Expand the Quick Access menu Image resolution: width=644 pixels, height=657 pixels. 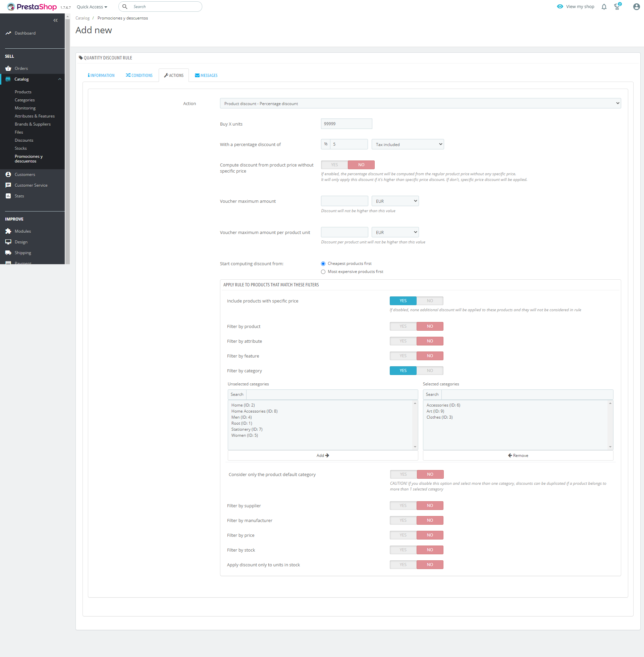92,7
